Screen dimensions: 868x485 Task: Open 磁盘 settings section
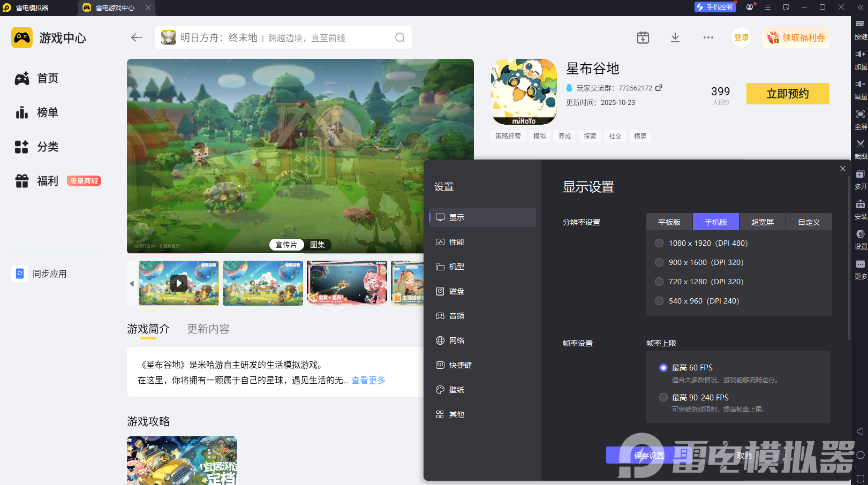482,291
